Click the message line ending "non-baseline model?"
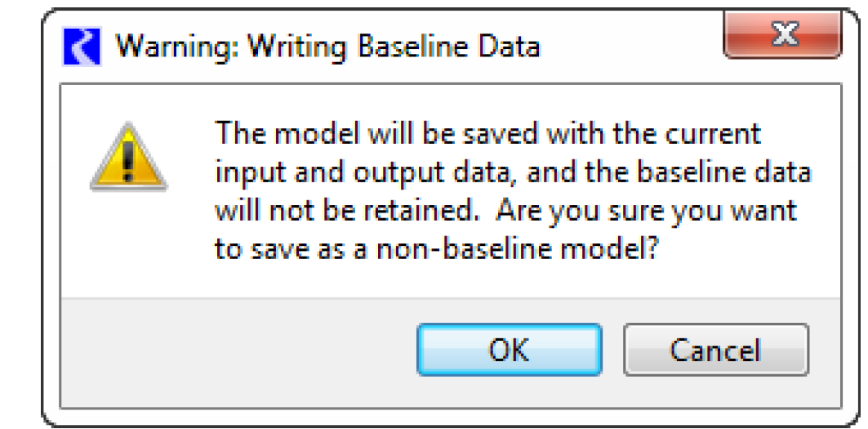Image resolution: width=868 pixels, height=429 pixels. pyautogui.click(x=436, y=250)
